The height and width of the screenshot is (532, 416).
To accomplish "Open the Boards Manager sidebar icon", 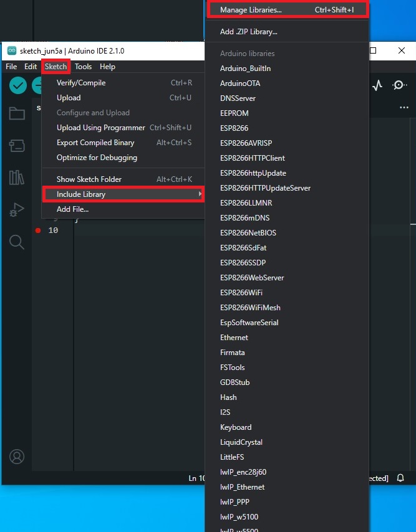I will (x=17, y=146).
